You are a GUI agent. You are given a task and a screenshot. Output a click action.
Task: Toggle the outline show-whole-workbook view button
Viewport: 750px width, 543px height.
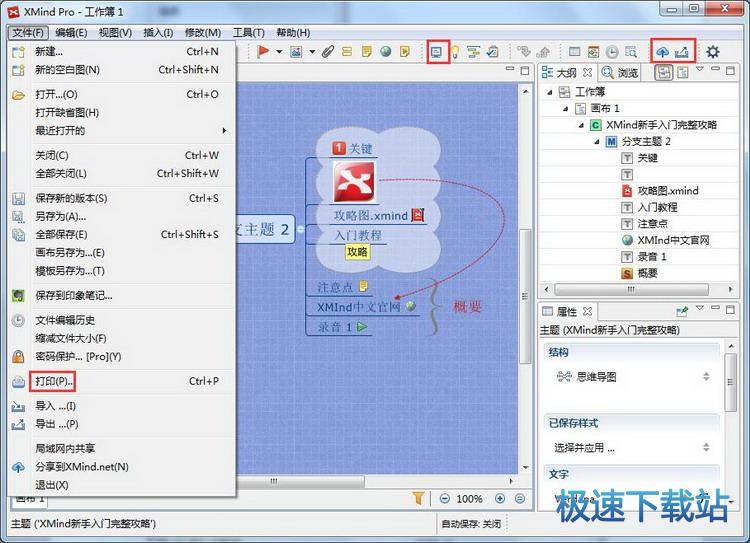(x=663, y=73)
